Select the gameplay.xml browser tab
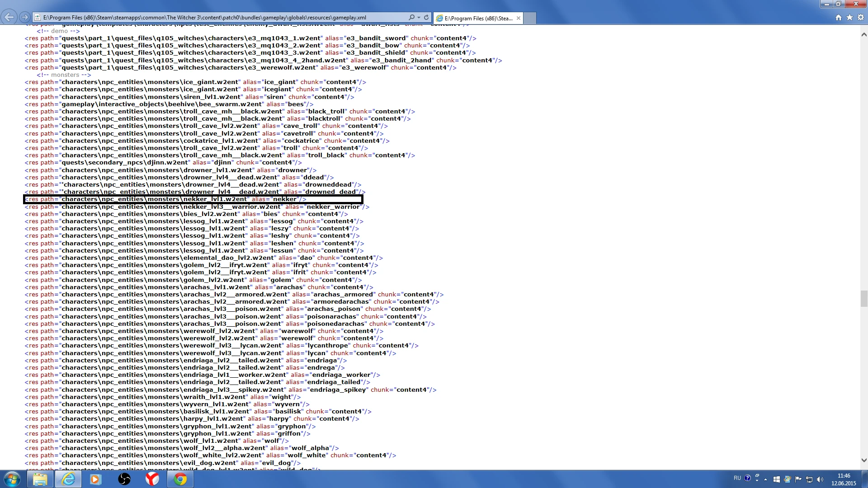 [475, 19]
